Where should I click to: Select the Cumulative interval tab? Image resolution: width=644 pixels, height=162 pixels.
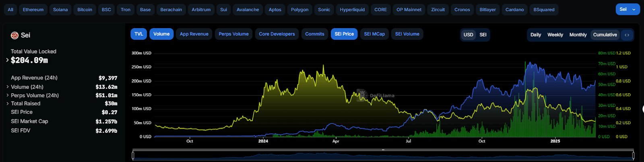coord(605,35)
